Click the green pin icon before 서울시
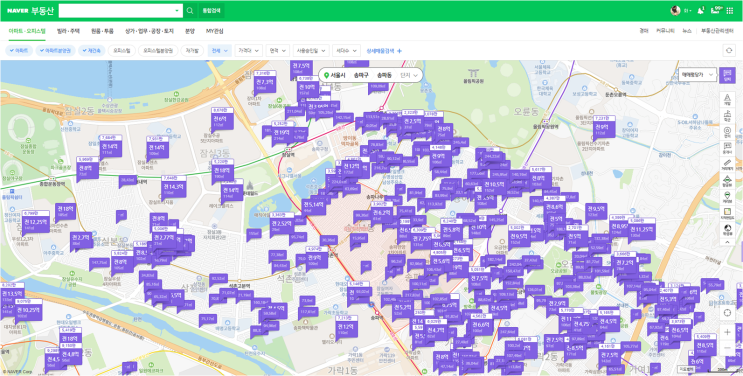The height and width of the screenshot is (376, 743). pyautogui.click(x=326, y=75)
